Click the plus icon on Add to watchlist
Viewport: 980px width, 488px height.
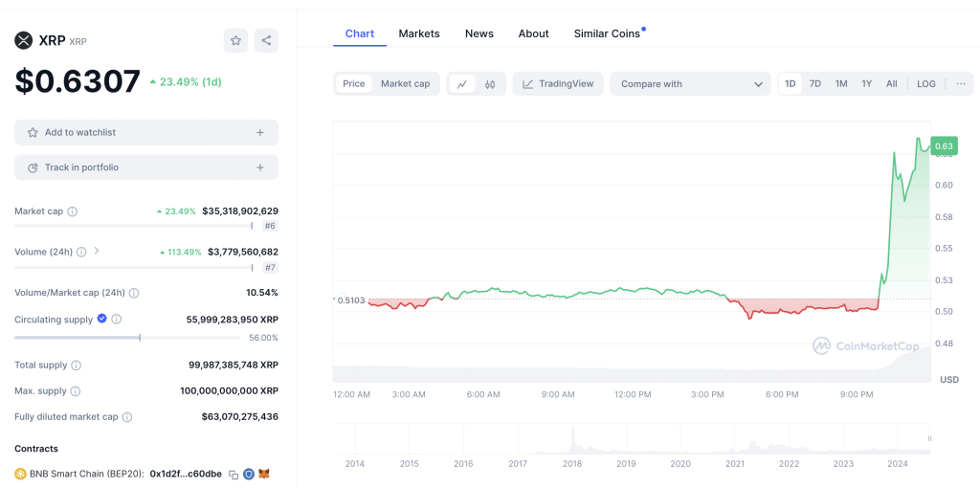260,132
